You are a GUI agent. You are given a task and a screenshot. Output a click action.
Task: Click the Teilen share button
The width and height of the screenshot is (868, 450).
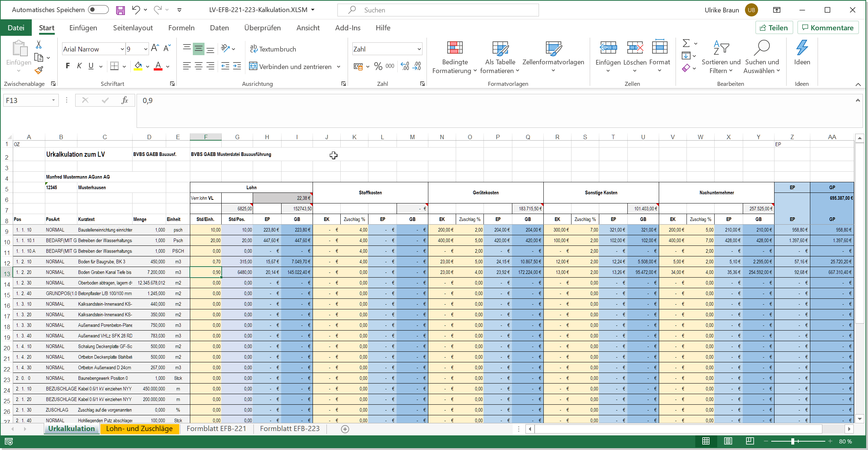[774, 28]
